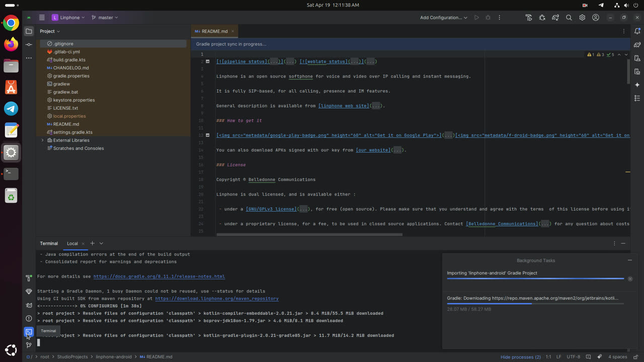Open More tool windows ellipsis in left stripe
The image size is (644, 362).
coord(29,58)
